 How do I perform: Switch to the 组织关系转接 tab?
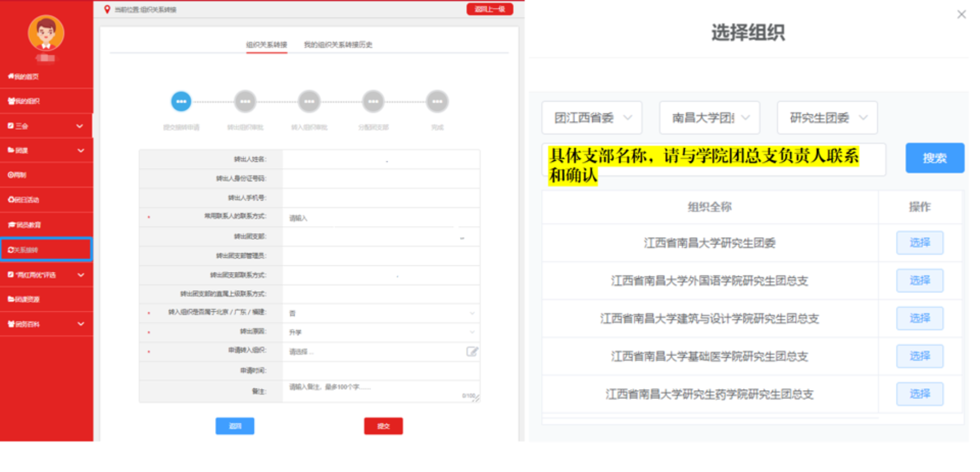[267, 45]
